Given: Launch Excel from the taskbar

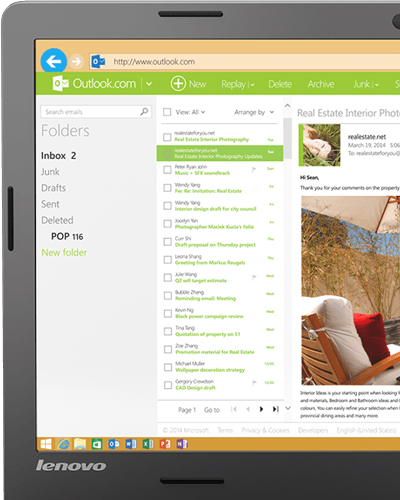Looking at the screenshot, I should [148, 444].
